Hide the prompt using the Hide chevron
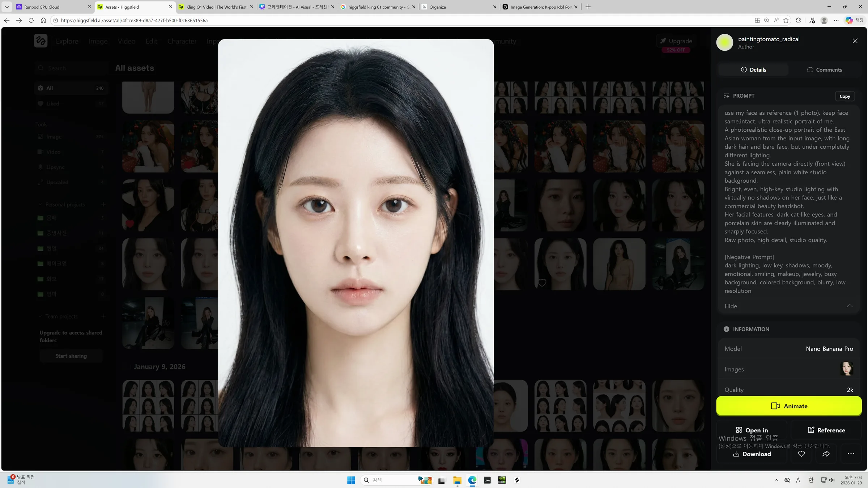The image size is (868, 488). pos(850,306)
